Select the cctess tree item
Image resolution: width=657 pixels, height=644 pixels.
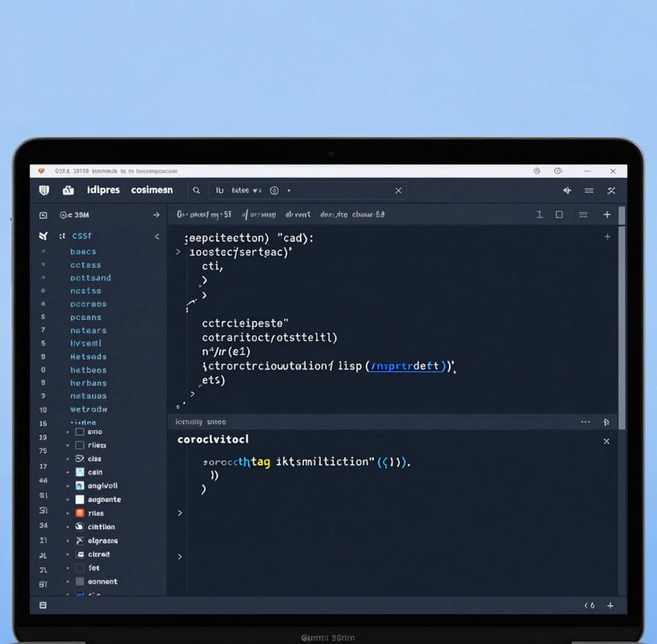(x=86, y=265)
